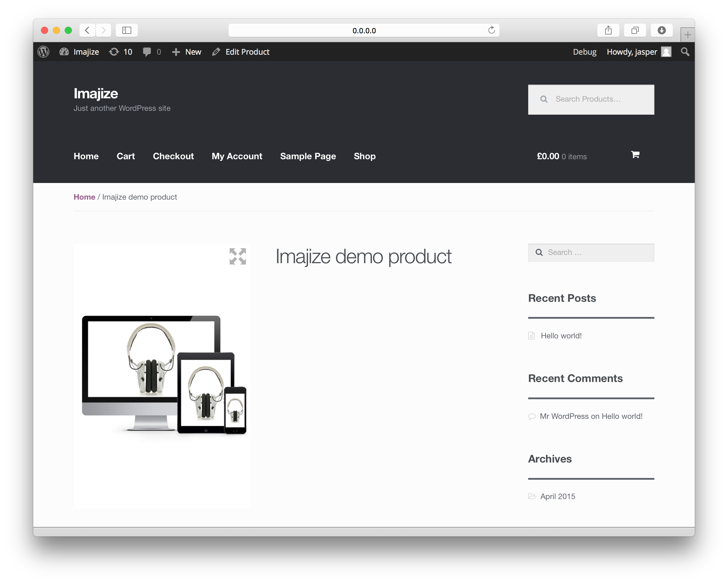Image resolution: width=728 pixels, height=584 pixels.
Task: Toggle Safari sidebar view
Action: pyautogui.click(x=126, y=30)
